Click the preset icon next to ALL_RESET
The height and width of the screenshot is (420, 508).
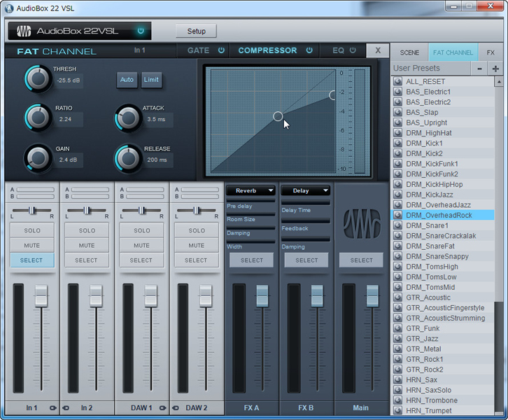(x=397, y=81)
